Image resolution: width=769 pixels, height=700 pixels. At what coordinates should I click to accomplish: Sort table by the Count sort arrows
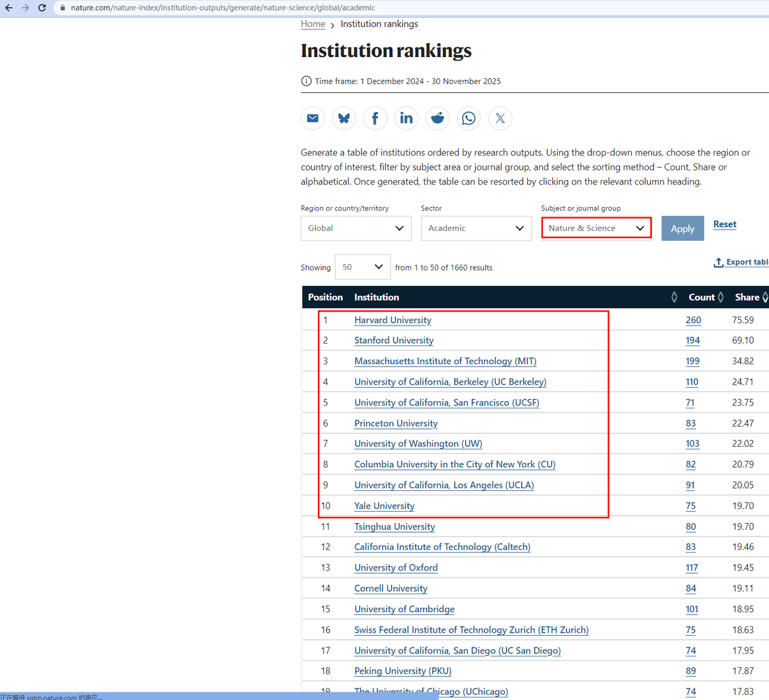pyautogui.click(x=721, y=297)
